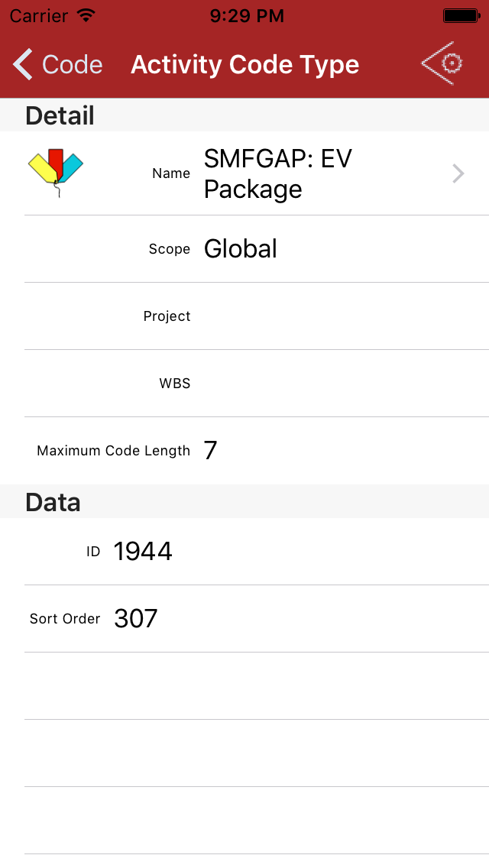Tap the back chevron arrow
Viewport: 489px width, 868px height.
click(23, 65)
